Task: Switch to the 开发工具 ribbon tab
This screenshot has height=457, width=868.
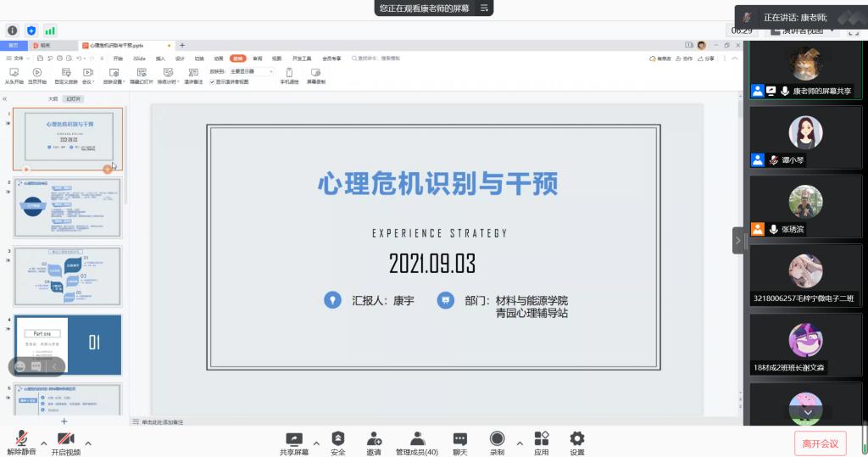Action: 302,59
